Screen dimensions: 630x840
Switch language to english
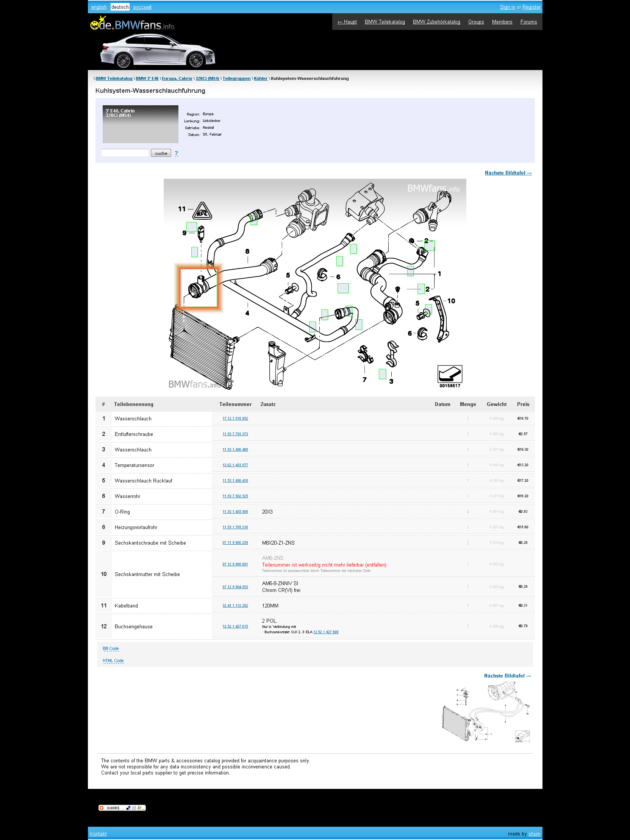pos(99,7)
